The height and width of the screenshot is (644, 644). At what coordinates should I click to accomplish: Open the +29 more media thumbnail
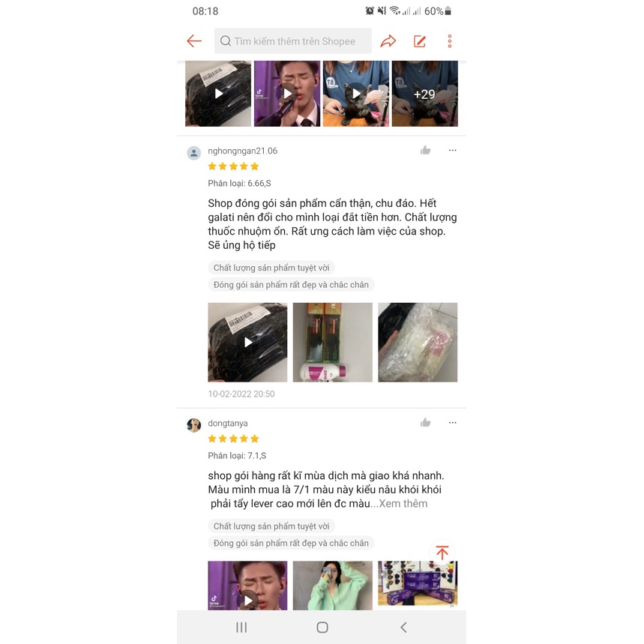coord(424,94)
